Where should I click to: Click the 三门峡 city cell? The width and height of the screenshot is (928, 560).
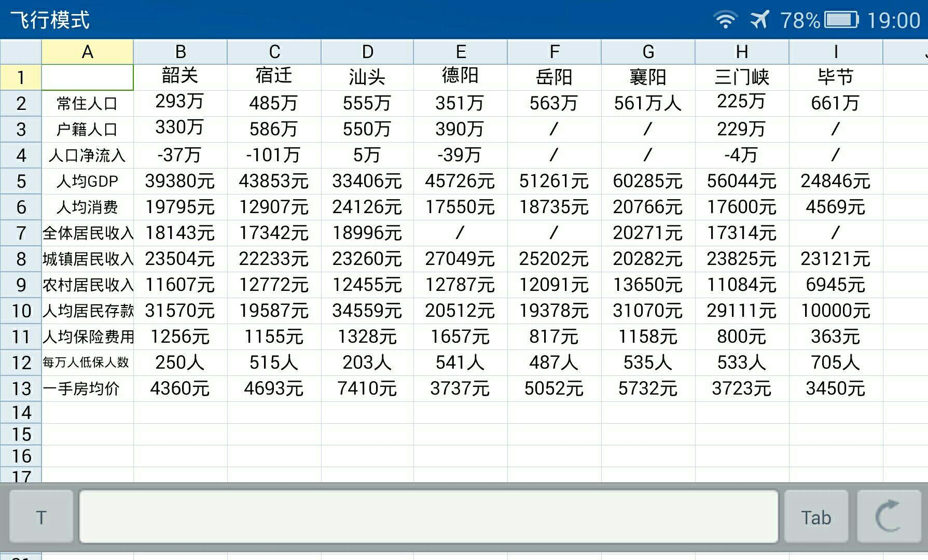742,77
